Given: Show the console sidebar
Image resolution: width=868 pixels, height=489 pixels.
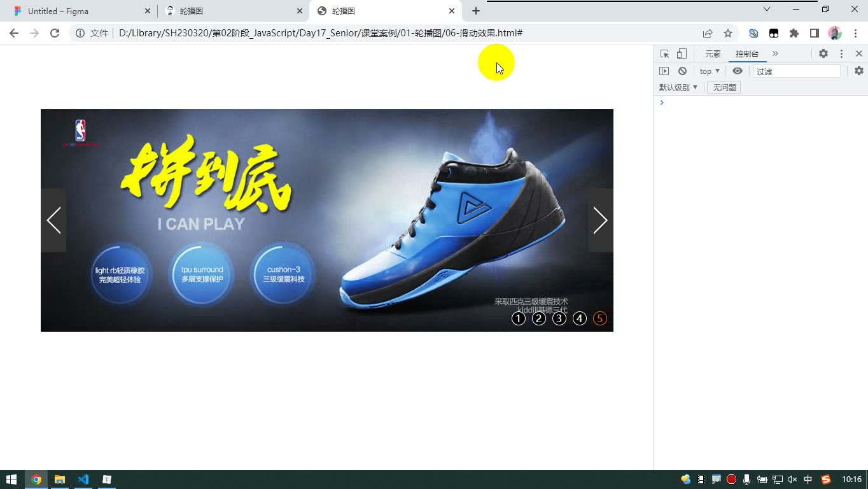Looking at the screenshot, I should tap(664, 71).
